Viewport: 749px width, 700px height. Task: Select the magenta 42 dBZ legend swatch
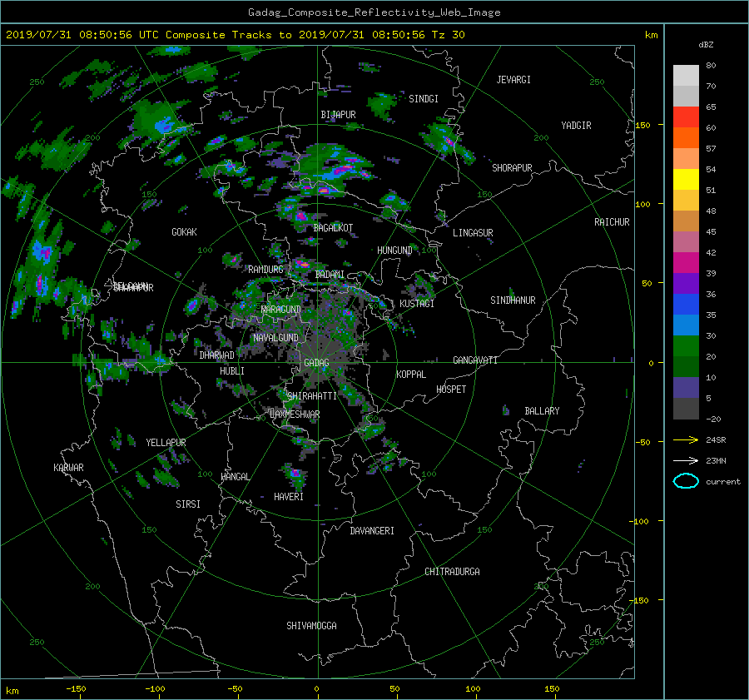click(686, 262)
